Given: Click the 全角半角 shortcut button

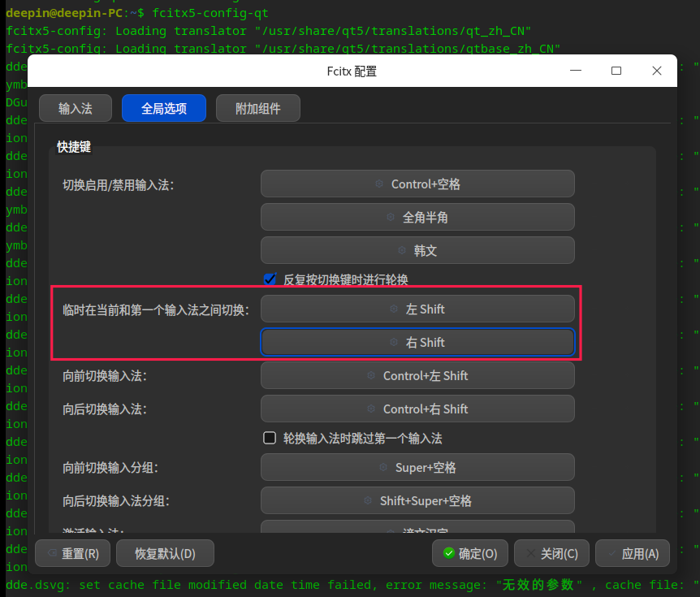Looking at the screenshot, I should [x=417, y=217].
